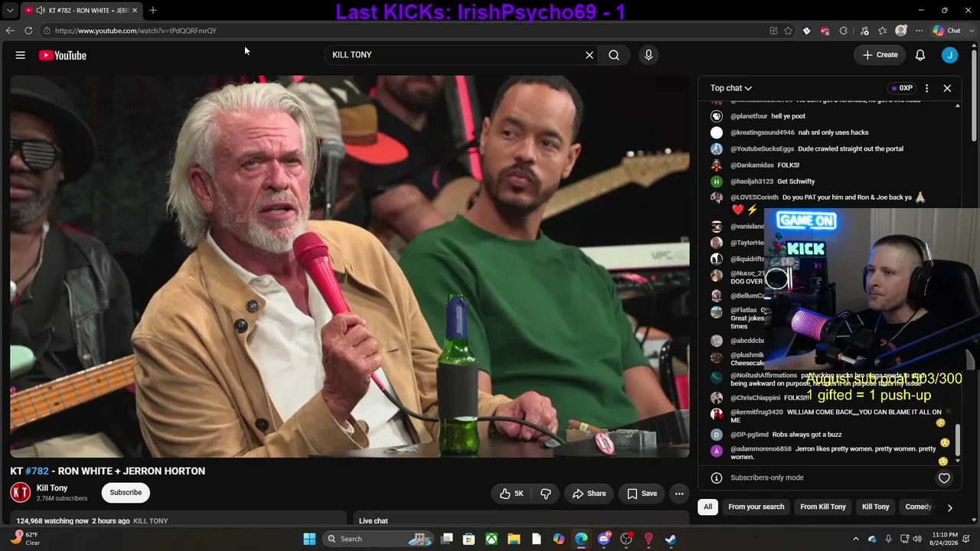980x551 pixels.
Task: Select the All filter chip
Action: coord(708,507)
